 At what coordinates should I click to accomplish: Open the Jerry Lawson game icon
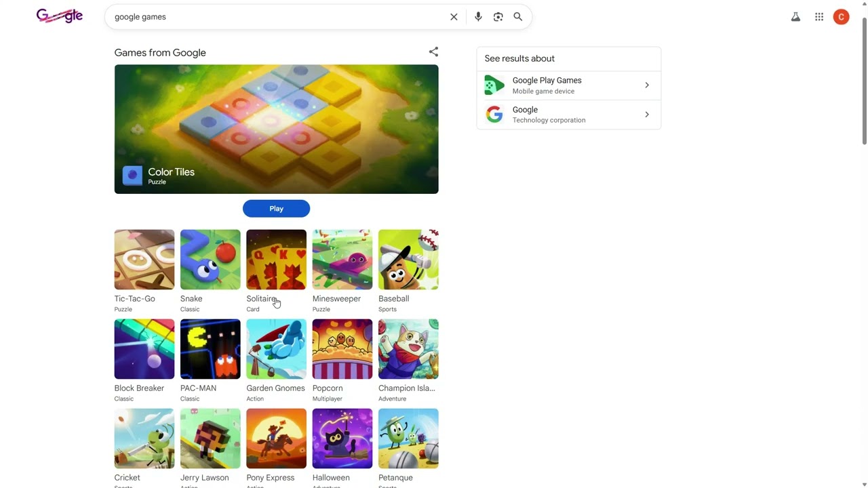click(210, 439)
